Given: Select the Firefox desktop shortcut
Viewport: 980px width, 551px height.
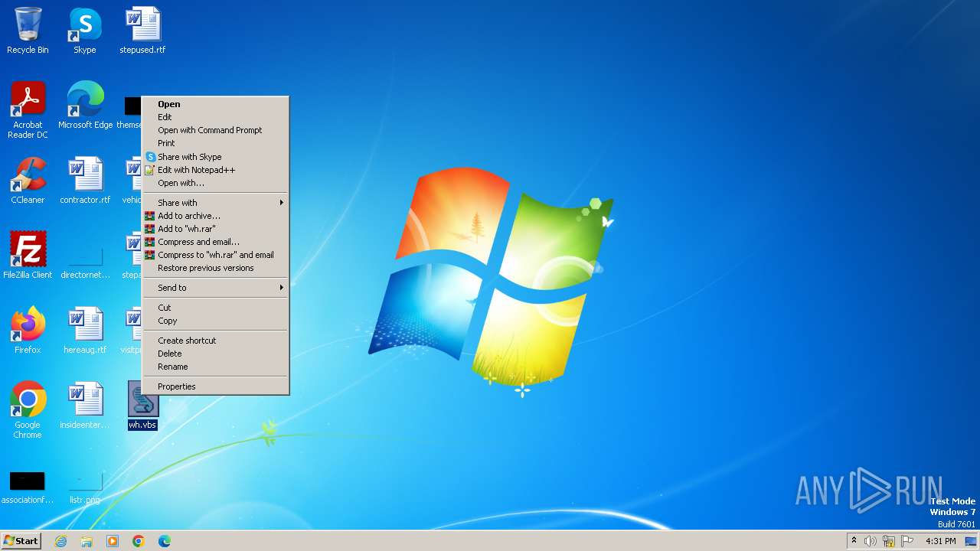Looking at the screenshot, I should [28, 331].
